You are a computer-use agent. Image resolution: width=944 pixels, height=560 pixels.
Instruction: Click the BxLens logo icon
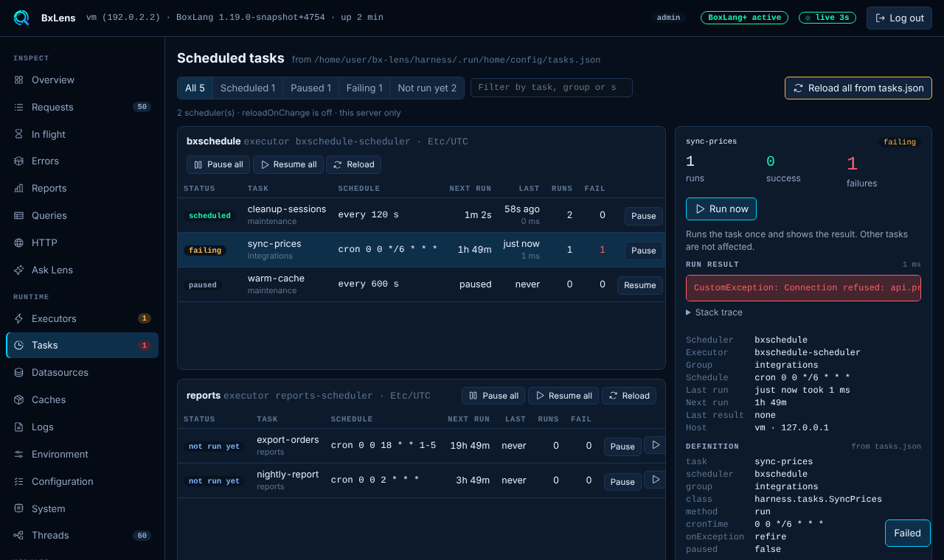(21, 18)
